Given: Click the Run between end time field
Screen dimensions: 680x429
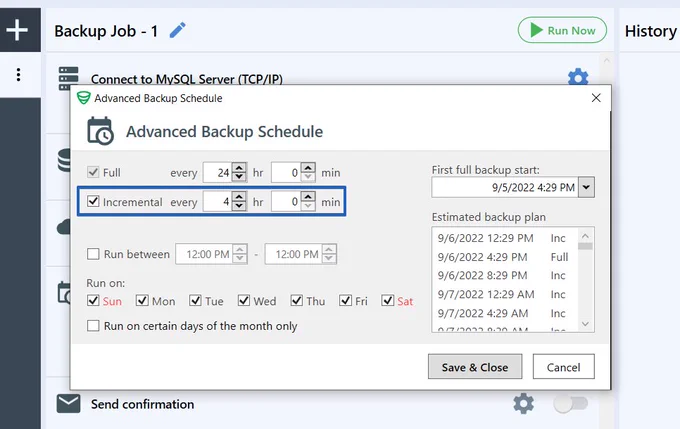Looking at the screenshot, I should (294, 254).
